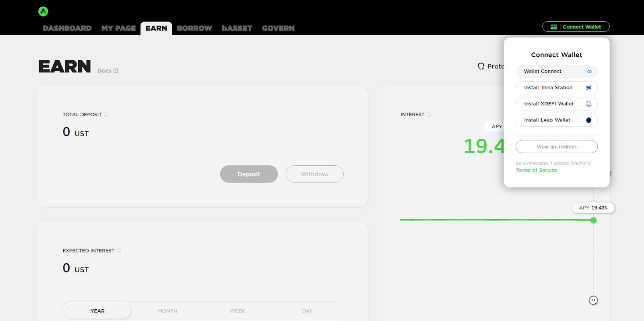This screenshot has height=321, width=644.
Task: Click the Connect Wallet button in header
Action: [576, 27]
